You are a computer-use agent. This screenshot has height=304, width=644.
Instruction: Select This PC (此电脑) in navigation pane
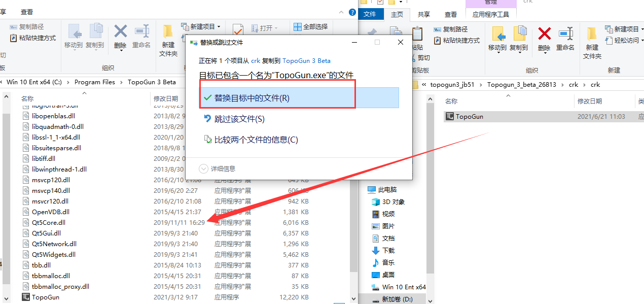[x=382, y=189]
